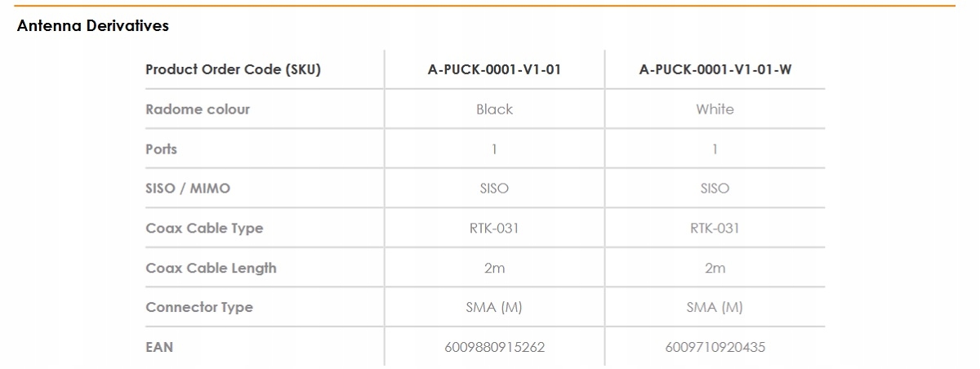Click SMA (M) for the black variant
Viewport: 980px width, 369px height.
click(x=494, y=308)
